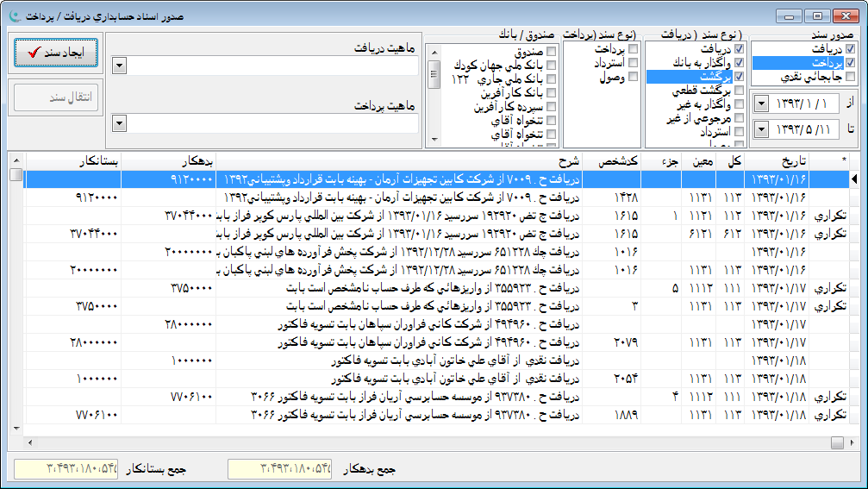Open the از start date dropdown
The image size is (868, 489).
[761, 103]
